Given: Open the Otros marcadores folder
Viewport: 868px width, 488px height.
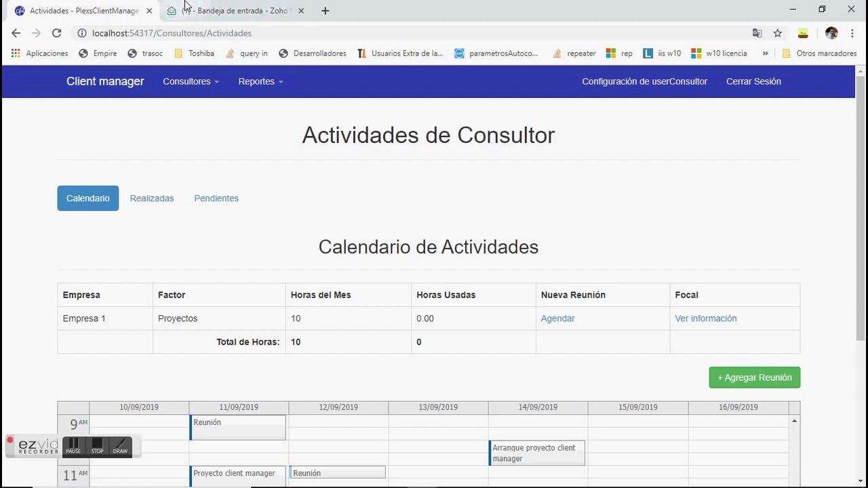Looking at the screenshot, I should pyautogui.click(x=819, y=54).
